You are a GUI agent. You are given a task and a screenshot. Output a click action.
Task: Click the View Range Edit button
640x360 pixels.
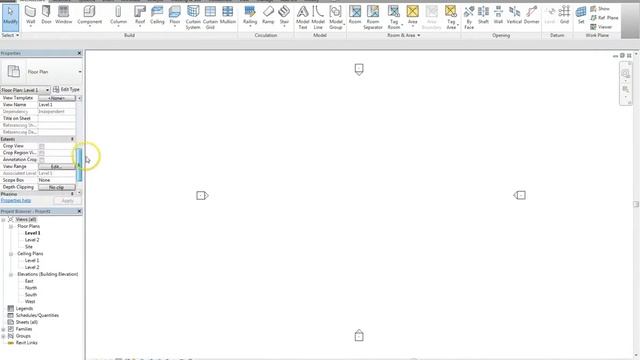(57, 167)
